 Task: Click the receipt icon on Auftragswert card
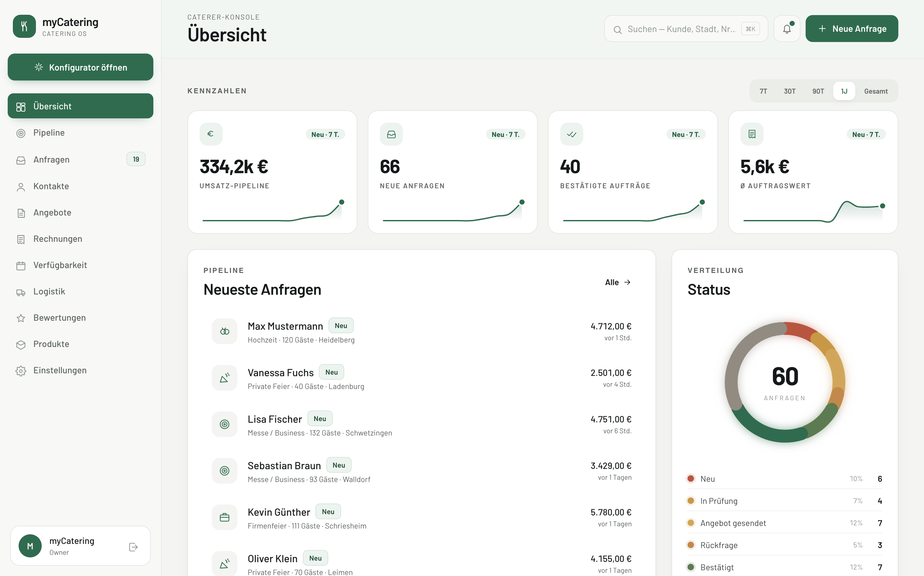pos(752,134)
